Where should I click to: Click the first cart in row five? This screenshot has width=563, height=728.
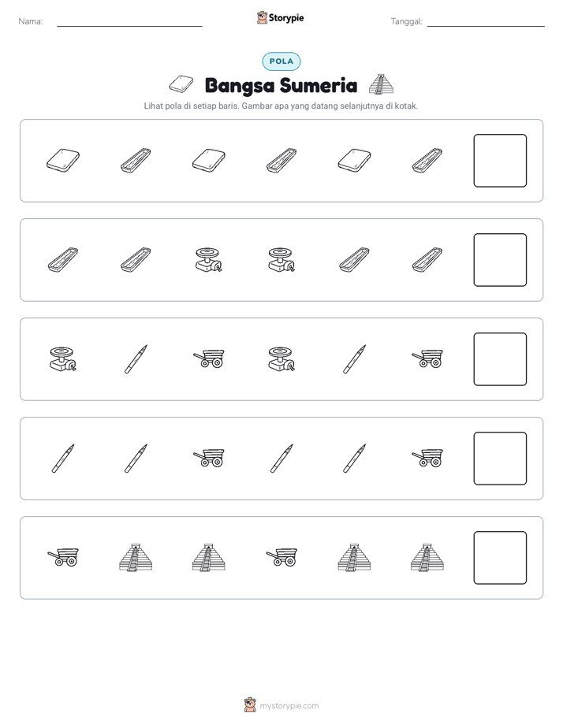click(x=63, y=557)
